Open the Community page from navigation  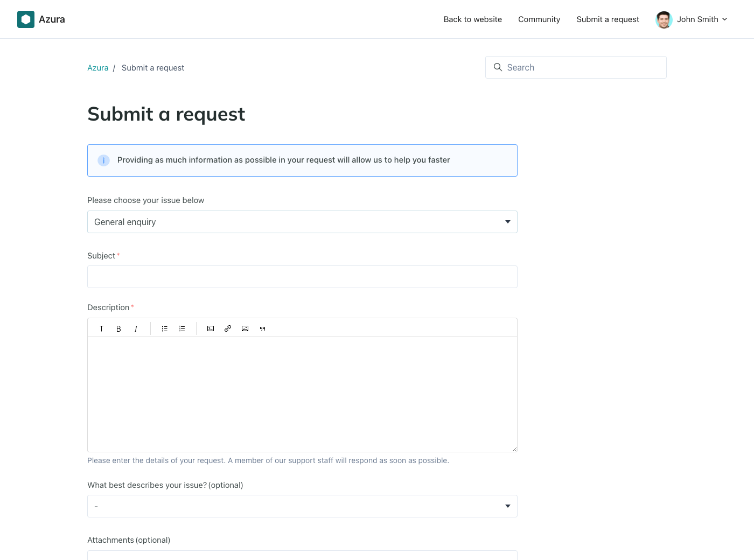pos(539,19)
